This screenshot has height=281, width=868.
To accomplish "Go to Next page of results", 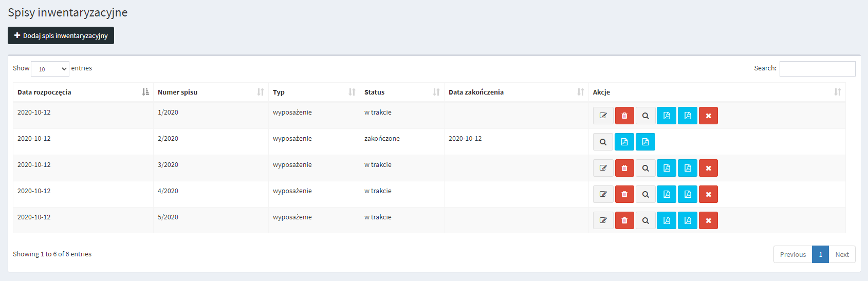I will click(x=842, y=254).
